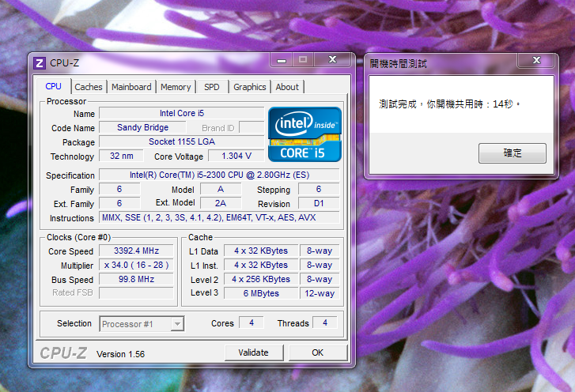Switch to the Memory tab

(x=176, y=87)
